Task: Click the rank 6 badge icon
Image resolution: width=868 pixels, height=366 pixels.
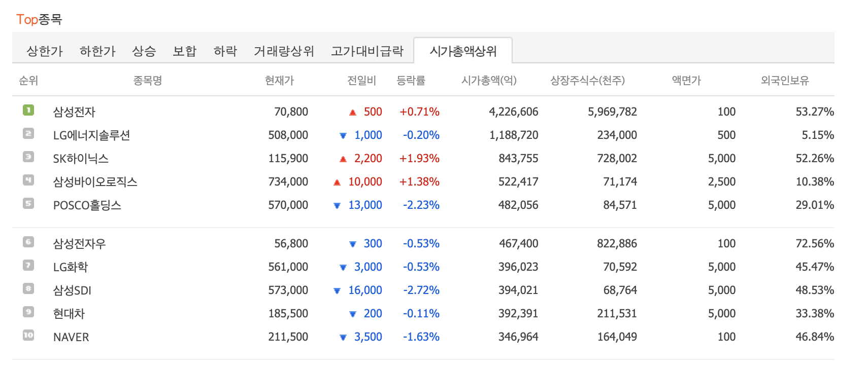Action: [28, 242]
